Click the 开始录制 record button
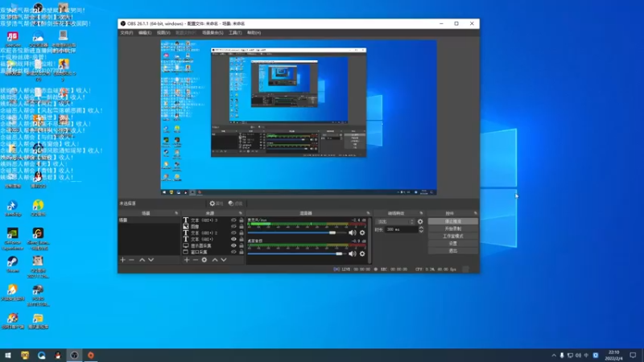This screenshot has width=644, height=362. tap(453, 228)
